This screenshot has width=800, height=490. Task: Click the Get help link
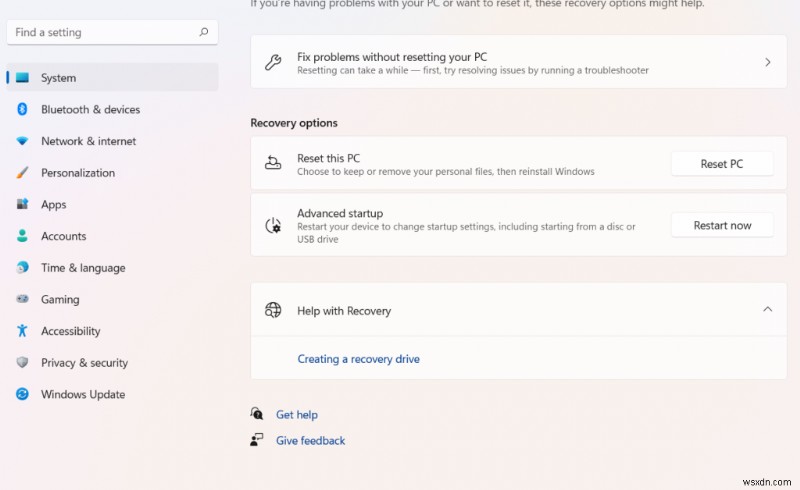click(x=297, y=414)
